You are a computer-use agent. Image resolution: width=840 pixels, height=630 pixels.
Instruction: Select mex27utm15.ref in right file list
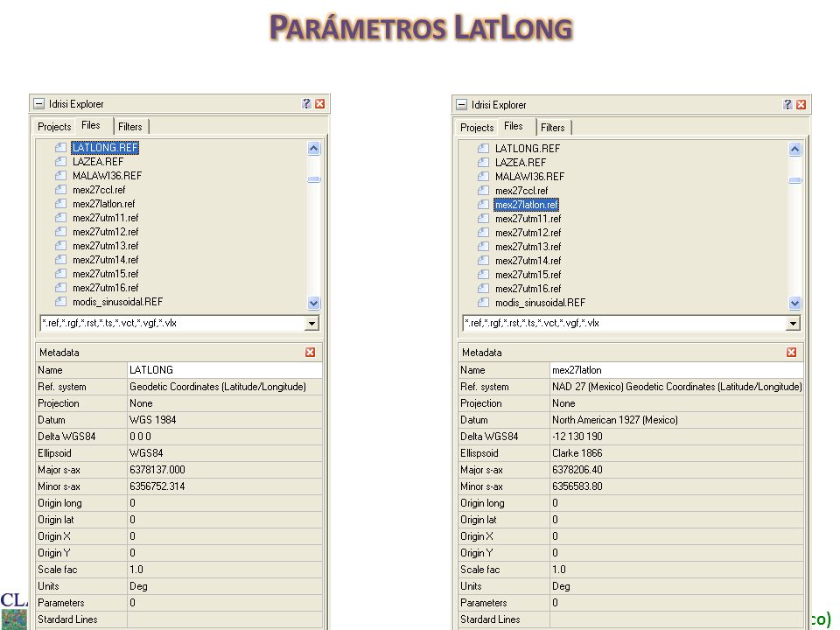(x=528, y=274)
